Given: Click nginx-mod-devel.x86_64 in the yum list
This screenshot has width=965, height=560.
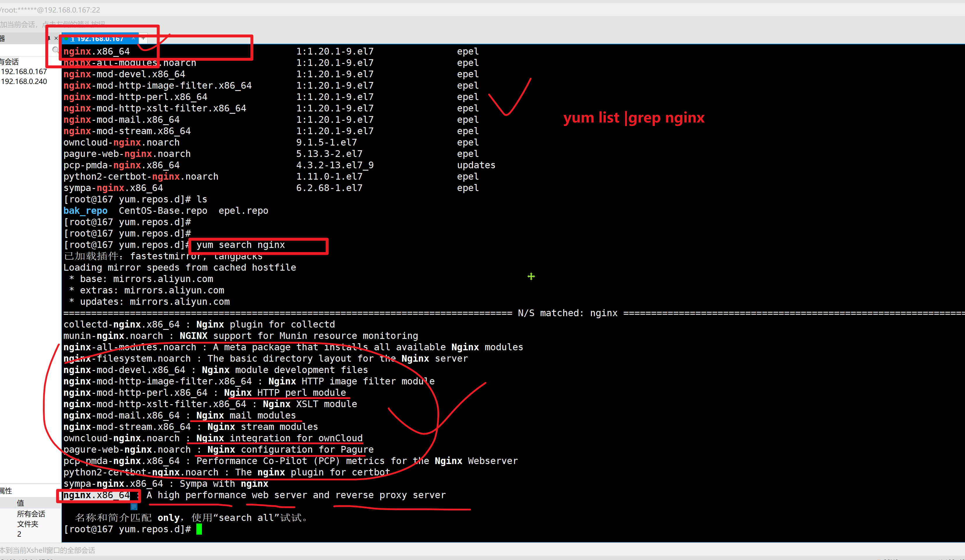Looking at the screenshot, I should [x=124, y=74].
